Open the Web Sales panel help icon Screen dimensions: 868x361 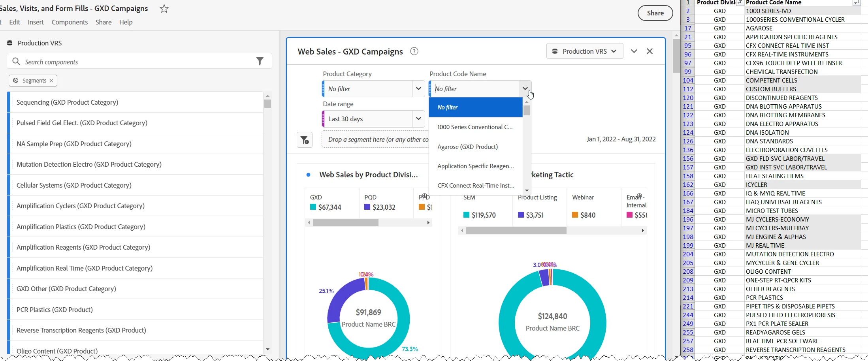[414, 51]
